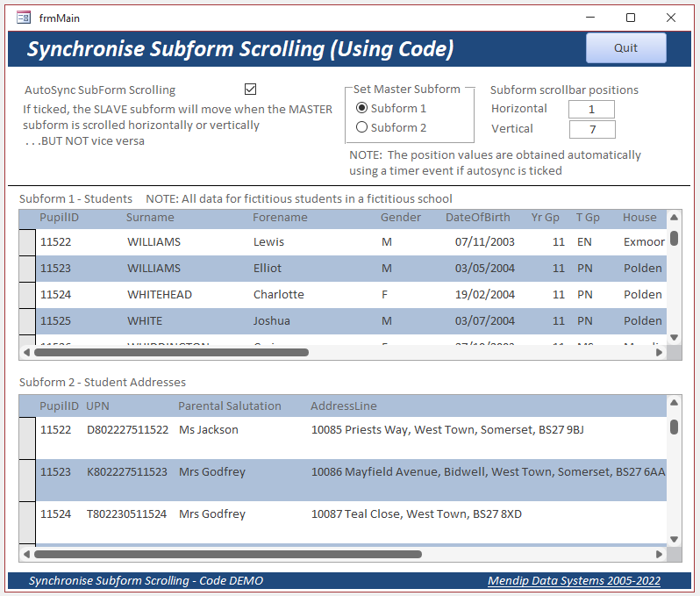Click address 10085 Priests Way
This screenshot has height=596, width=700.
(x=447, y=430)
